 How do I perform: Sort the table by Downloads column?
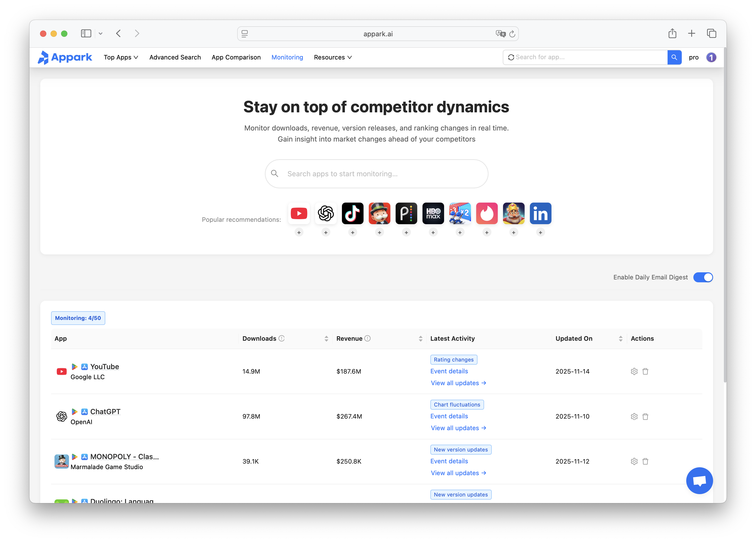[x=326, y=338]
